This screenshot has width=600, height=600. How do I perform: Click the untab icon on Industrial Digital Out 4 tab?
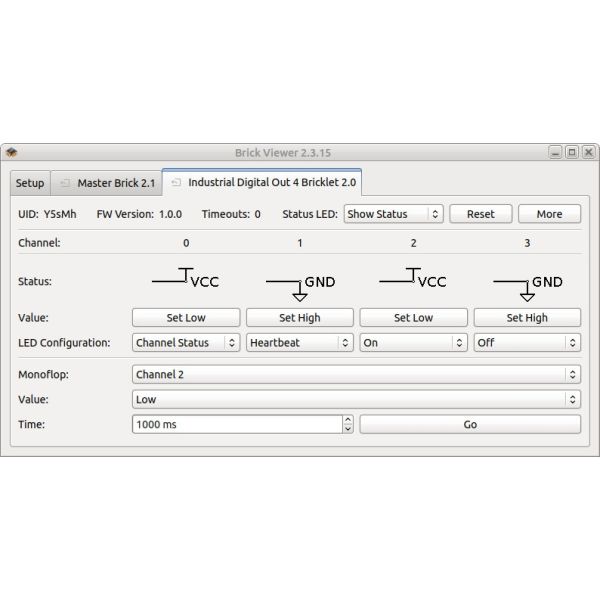click(x=176, y=182)
